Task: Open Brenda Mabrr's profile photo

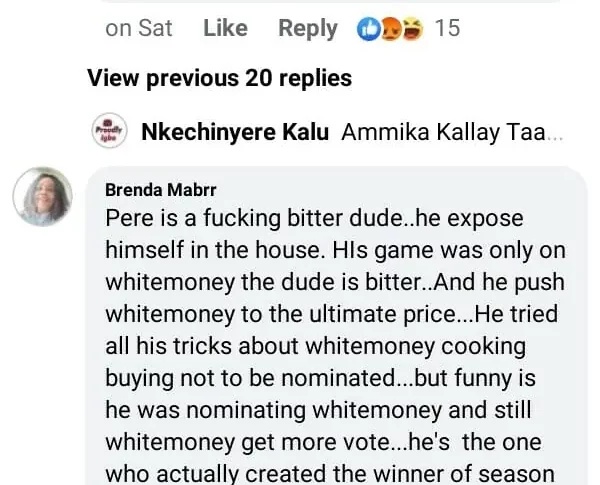Action: point(43,197)
